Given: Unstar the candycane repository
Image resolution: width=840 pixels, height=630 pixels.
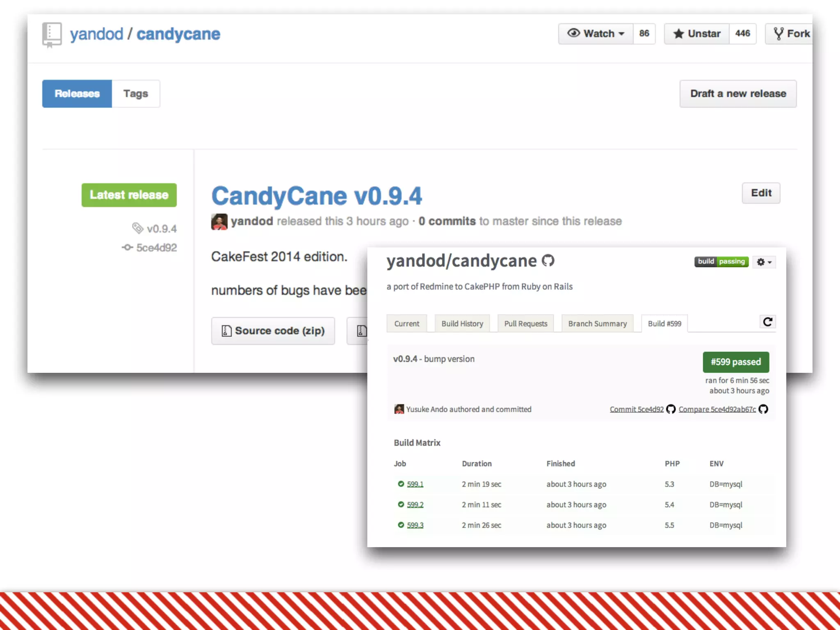Looking at the screenshot, I should tap(697, 34).
